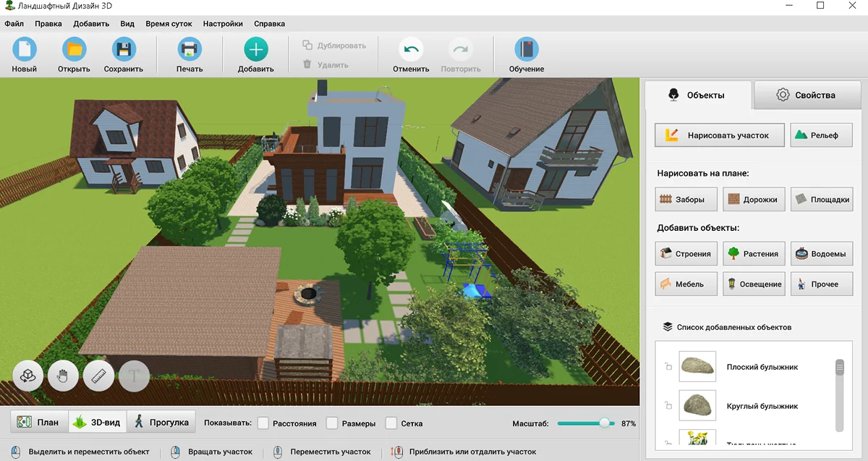Click the Новый (New) project icon
The image size is (868, 461).
24,50
